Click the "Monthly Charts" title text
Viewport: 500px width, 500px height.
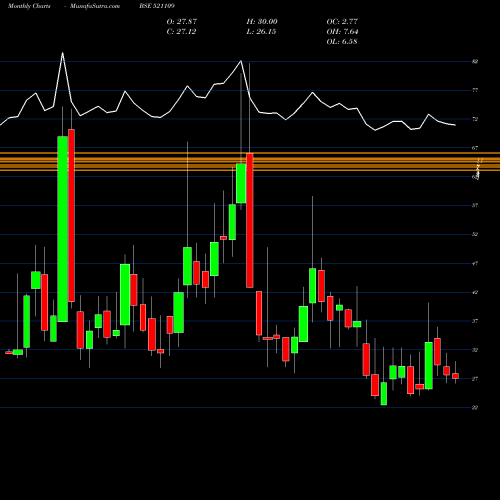point(29,6)
